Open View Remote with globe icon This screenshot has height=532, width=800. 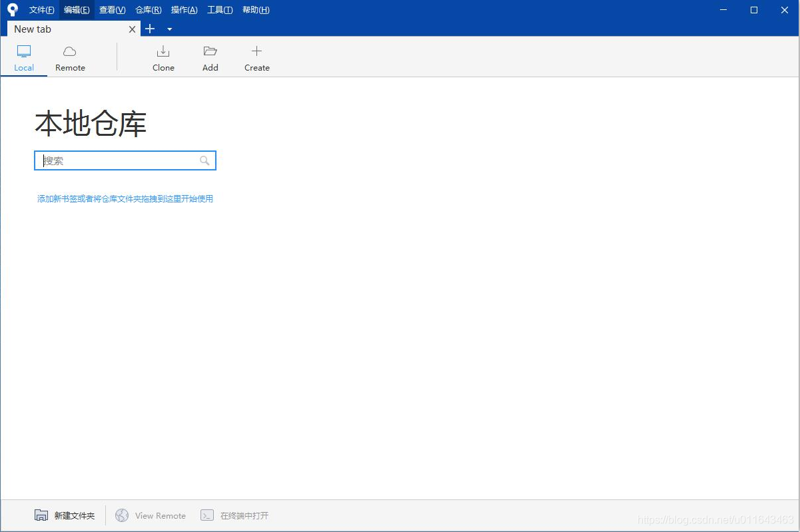coord(123,515)
